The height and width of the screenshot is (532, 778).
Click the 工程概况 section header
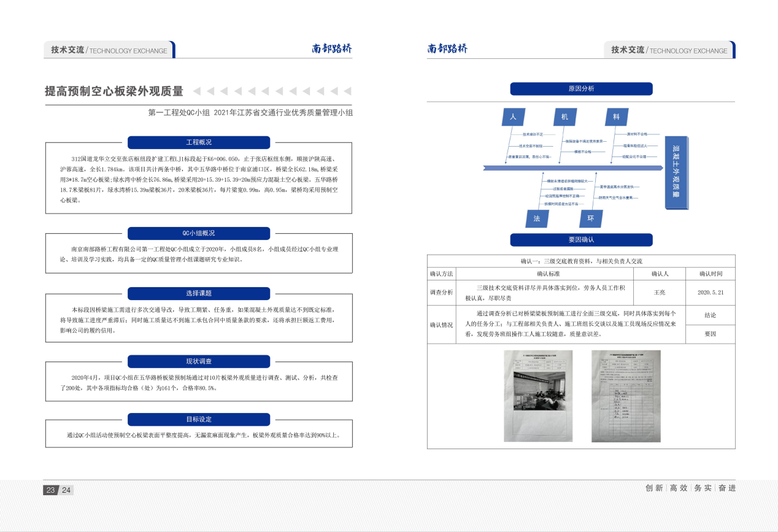199,142
